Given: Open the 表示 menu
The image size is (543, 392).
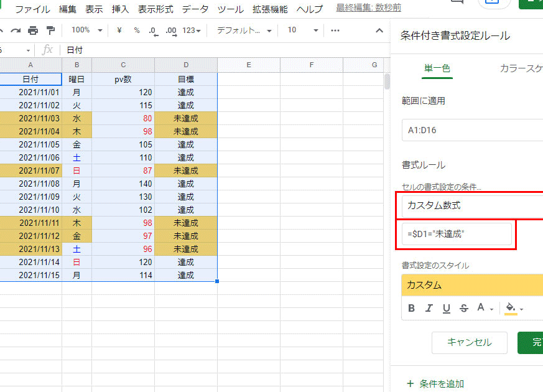Looking at the screenshot, I should click(x=94, y=9).
